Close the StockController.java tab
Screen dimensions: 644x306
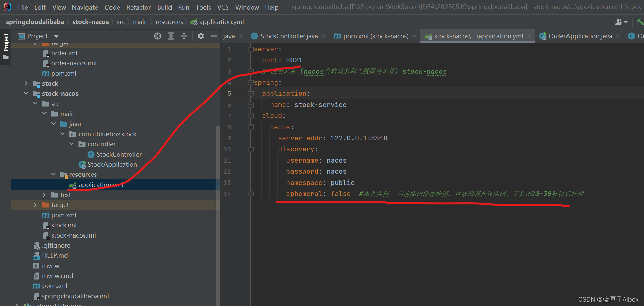pyautogui.click(x=324, y=36)
